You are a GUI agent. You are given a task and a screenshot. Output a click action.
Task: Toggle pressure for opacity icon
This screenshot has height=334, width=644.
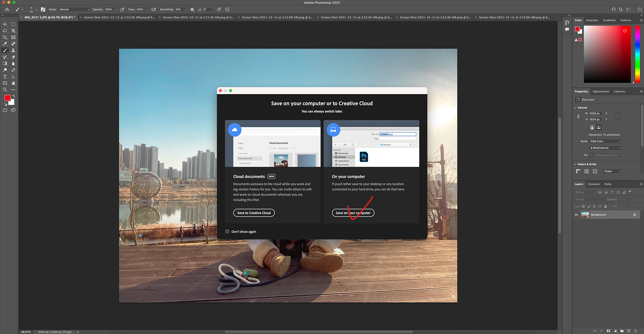(x=122, y=9)
